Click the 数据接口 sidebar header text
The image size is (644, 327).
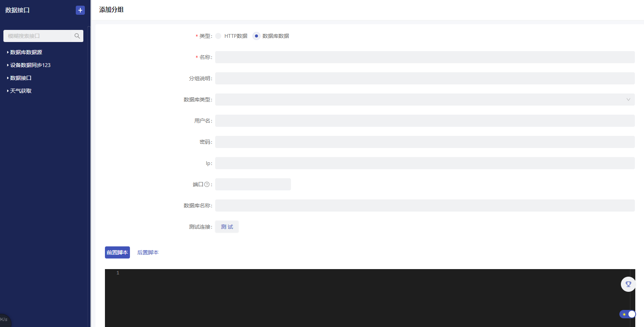coord(17,10)
